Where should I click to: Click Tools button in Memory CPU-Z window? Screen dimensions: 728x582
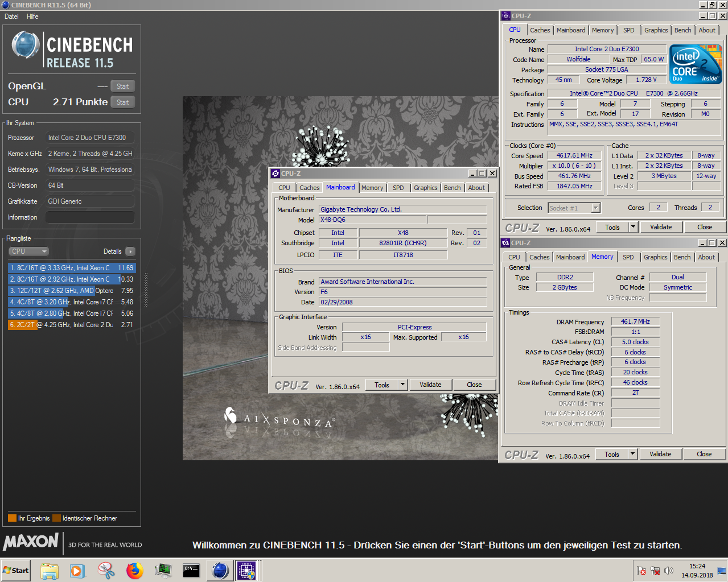612,454
